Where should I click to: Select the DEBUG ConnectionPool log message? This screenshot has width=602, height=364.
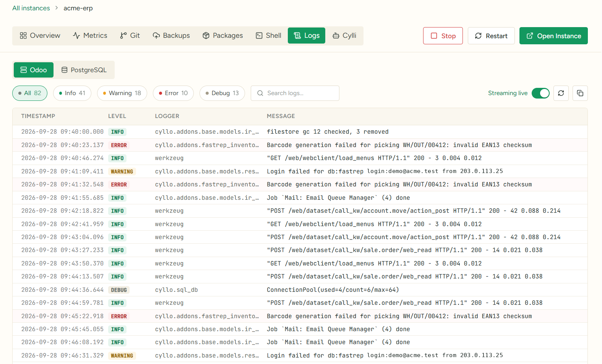tap(333, 290)
